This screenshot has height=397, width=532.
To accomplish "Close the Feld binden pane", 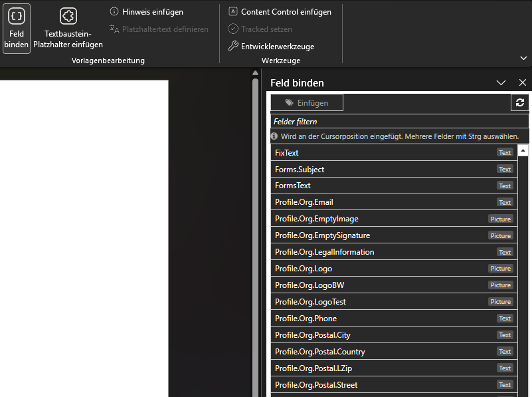I will [523, 82].
